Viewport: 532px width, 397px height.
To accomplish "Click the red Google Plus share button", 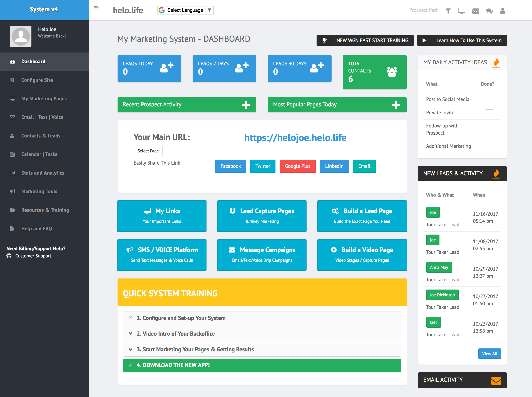I will pos(297,166).
